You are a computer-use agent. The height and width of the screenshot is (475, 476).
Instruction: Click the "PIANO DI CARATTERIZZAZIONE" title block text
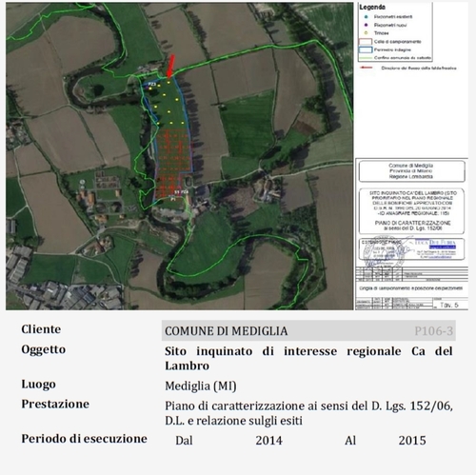click(x=412, y=223)
